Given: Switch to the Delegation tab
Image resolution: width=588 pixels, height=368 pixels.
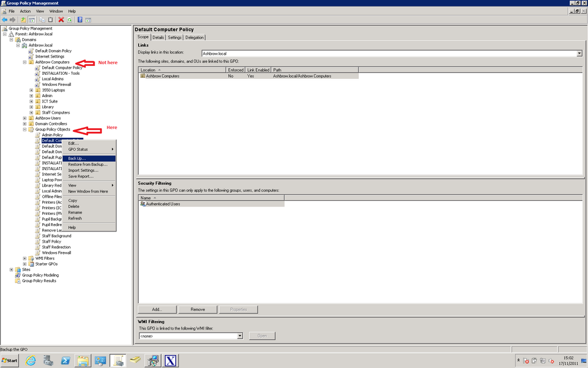Looking at the screenshot, I should click(x=194, y=38).
